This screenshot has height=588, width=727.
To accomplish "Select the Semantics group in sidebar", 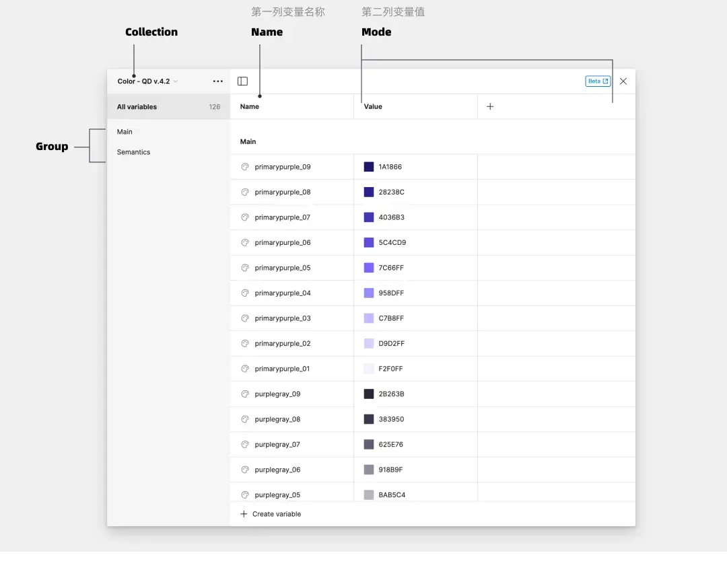I will [134, 152].
